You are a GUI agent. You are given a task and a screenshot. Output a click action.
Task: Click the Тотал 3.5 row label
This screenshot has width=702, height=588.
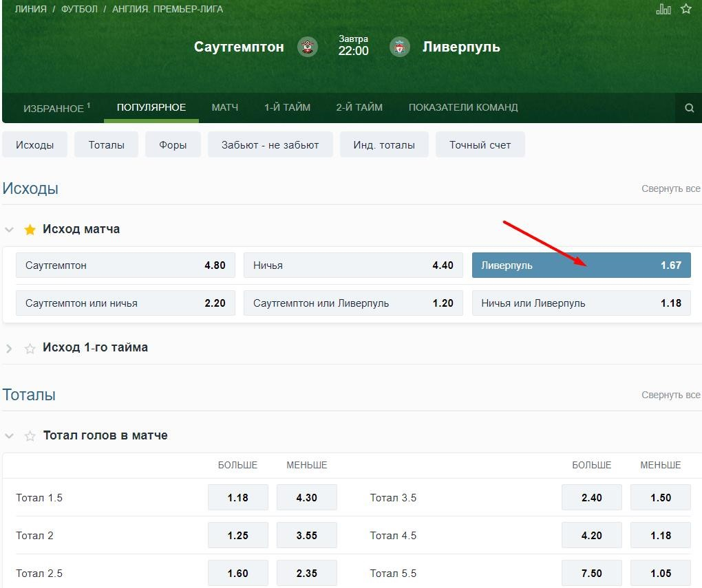393,498
